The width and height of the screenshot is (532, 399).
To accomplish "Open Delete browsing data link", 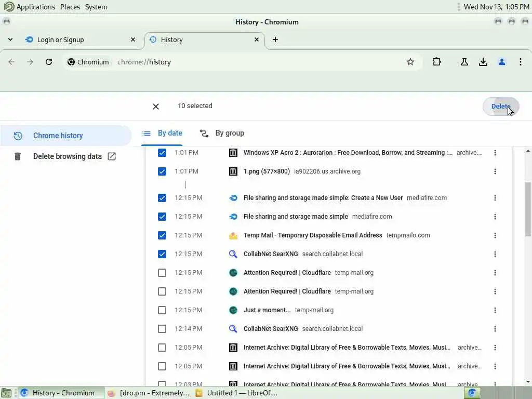I will coord(67,156).
